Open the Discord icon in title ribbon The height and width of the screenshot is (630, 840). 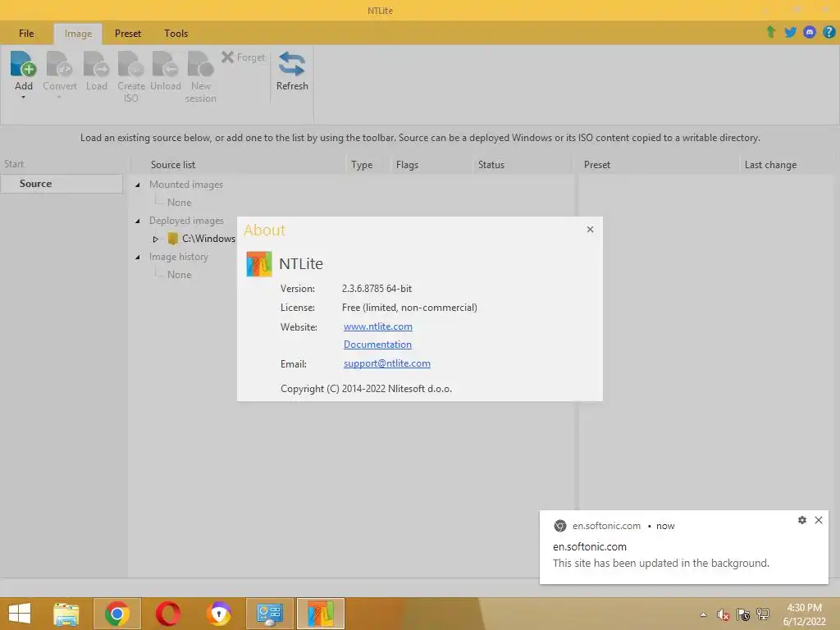coord(810,32)
